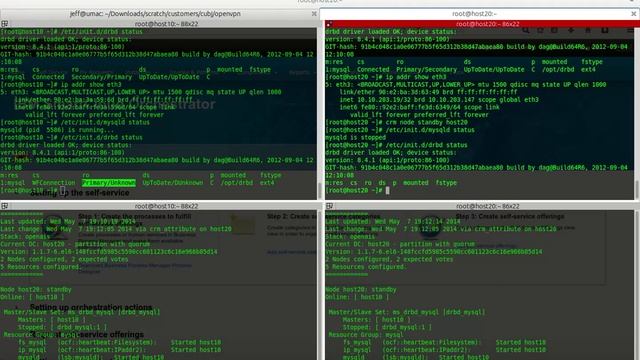Click /opt/drbd mount path in top host20 pane
This screenshot has height=360, width=640.
point(558,70)
